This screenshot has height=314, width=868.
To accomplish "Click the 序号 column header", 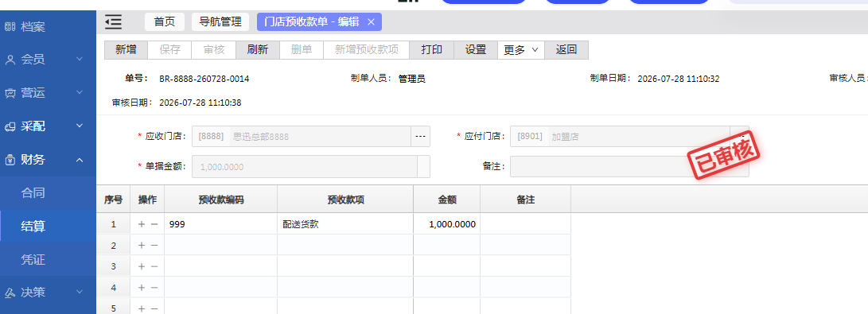I will click(x=114, y=200).
